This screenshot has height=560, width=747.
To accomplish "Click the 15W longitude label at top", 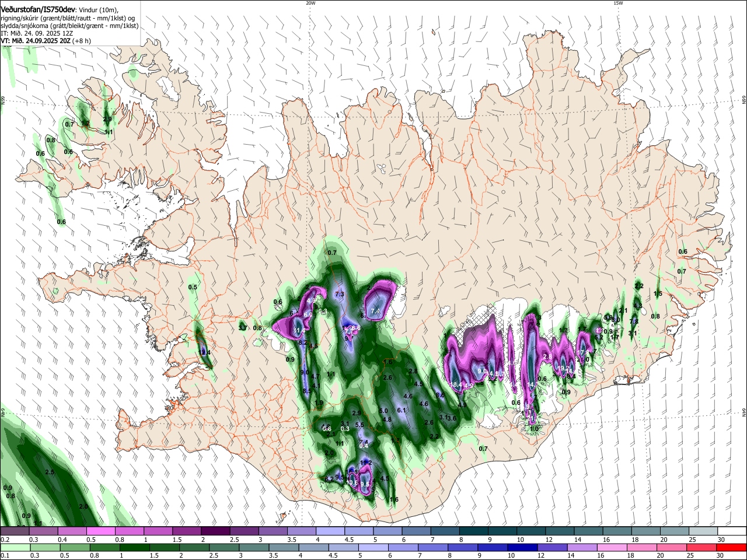I will coord(619,3).
